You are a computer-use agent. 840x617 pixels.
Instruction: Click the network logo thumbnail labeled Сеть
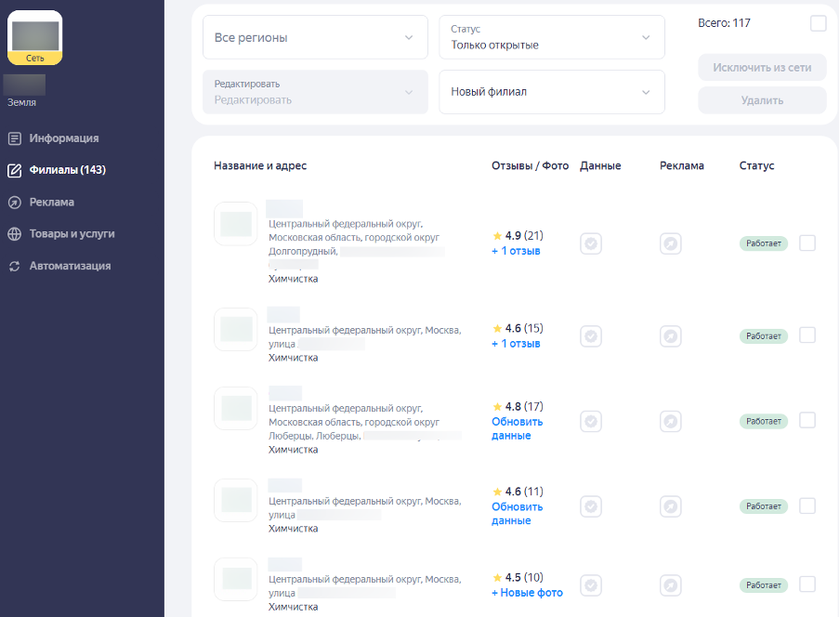coord(35,37)
